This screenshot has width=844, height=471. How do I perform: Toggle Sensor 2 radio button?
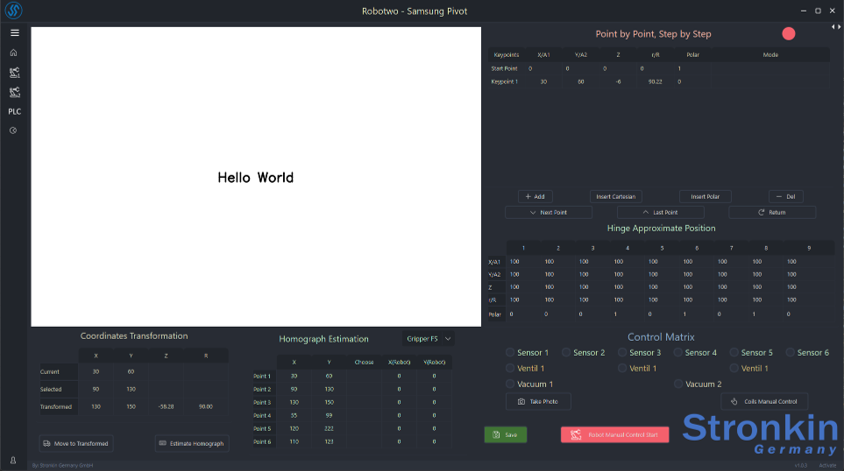coord(566,353)
